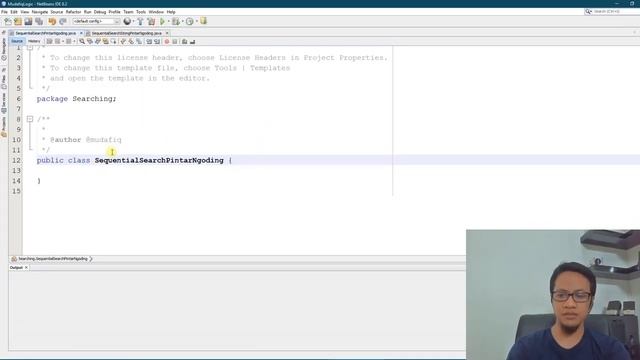Switch editor to Source view
Viewport: 640px width, 360px height.
17,41
